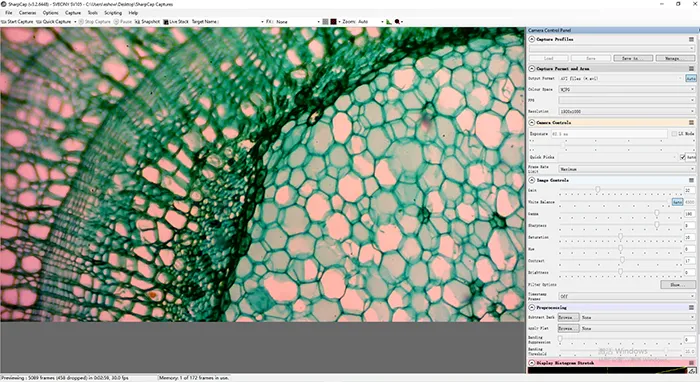Take a Snapshot from the toolbar
The height and width of the screenshot is (382, 700).
pos(147,21)
